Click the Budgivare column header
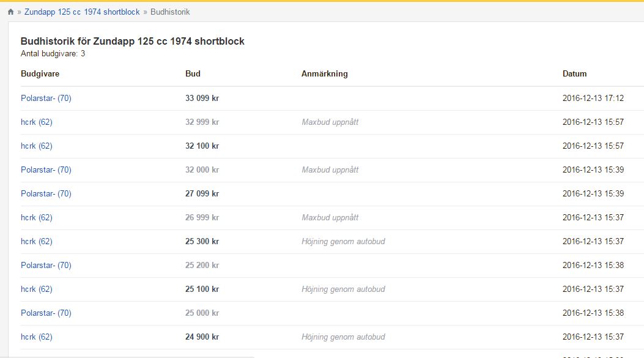 (x=40, y=73)
